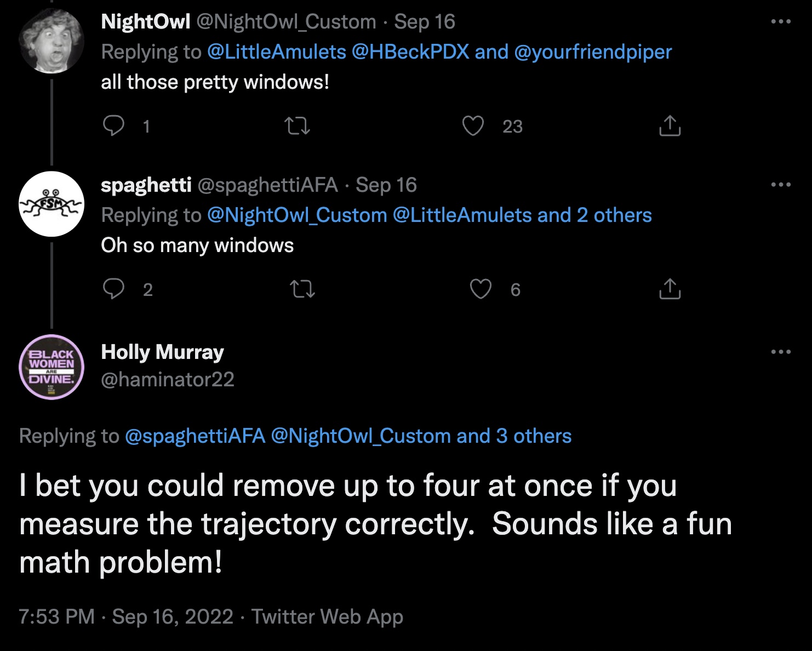Open the Twitter Web App source link
Viewport: 812px width, 651px height.
click(x=327, y=617)
